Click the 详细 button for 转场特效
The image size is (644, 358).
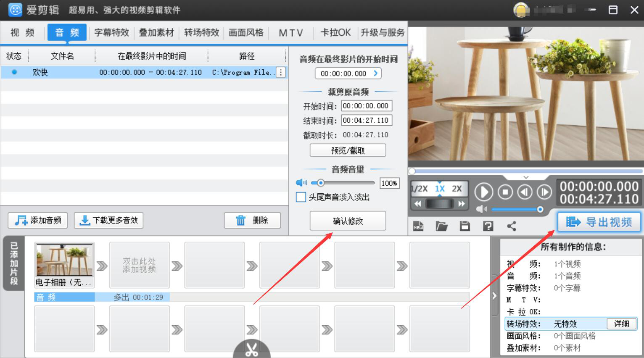(x=621, y=324)
